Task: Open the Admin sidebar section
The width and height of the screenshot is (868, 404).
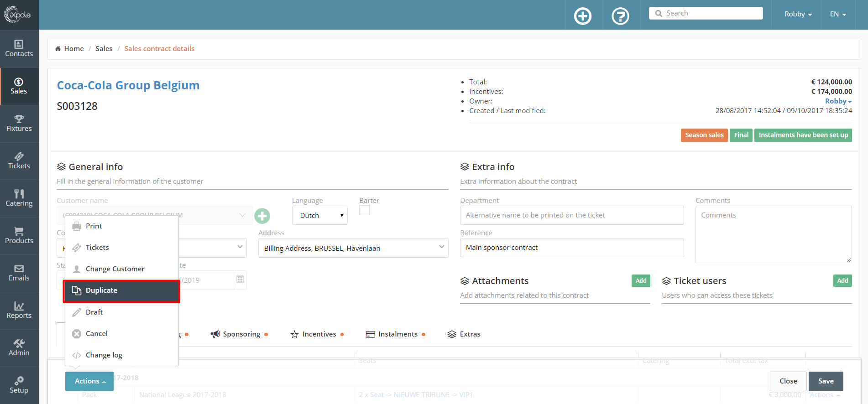Action: coord(19,348)
